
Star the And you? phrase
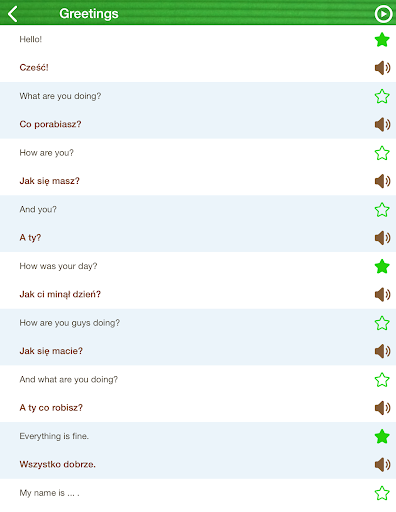click(382, 210)
